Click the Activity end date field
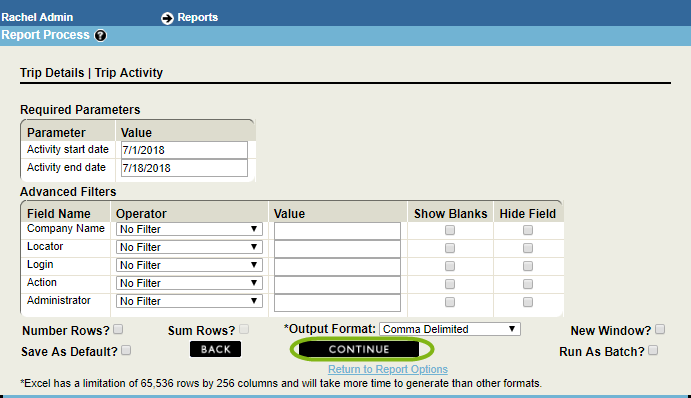This screenshot has width=691, height=398. pos(184,168)
